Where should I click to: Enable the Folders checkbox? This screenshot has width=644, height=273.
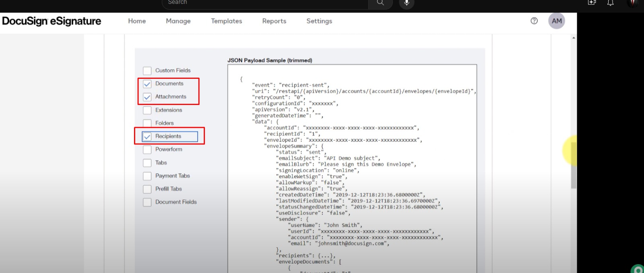pos(147,123)
